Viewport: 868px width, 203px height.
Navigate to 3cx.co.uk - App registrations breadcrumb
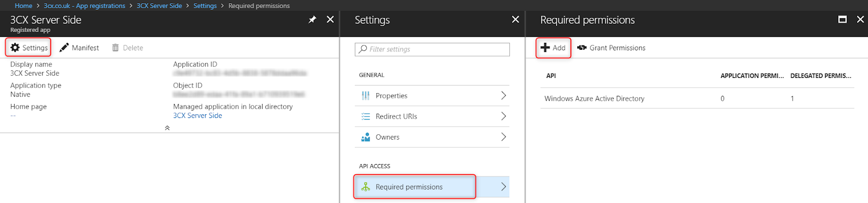(x=84, y=5)
